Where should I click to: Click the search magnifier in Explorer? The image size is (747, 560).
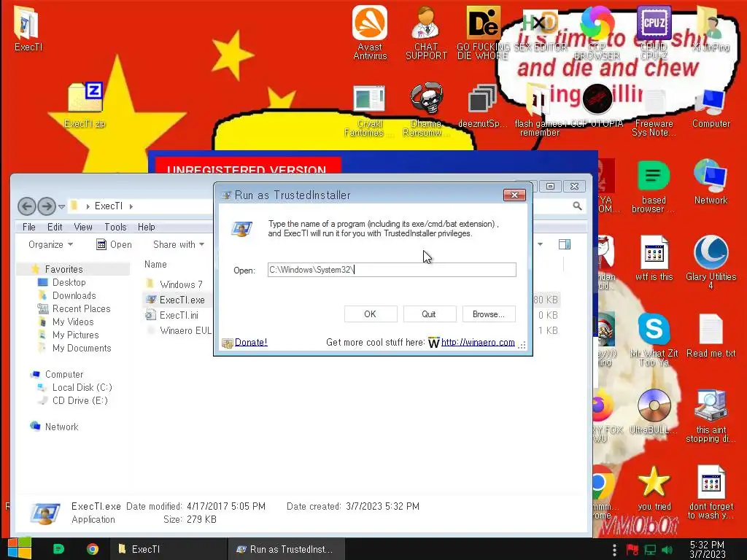pyautogui.click(x=578, y=206)
